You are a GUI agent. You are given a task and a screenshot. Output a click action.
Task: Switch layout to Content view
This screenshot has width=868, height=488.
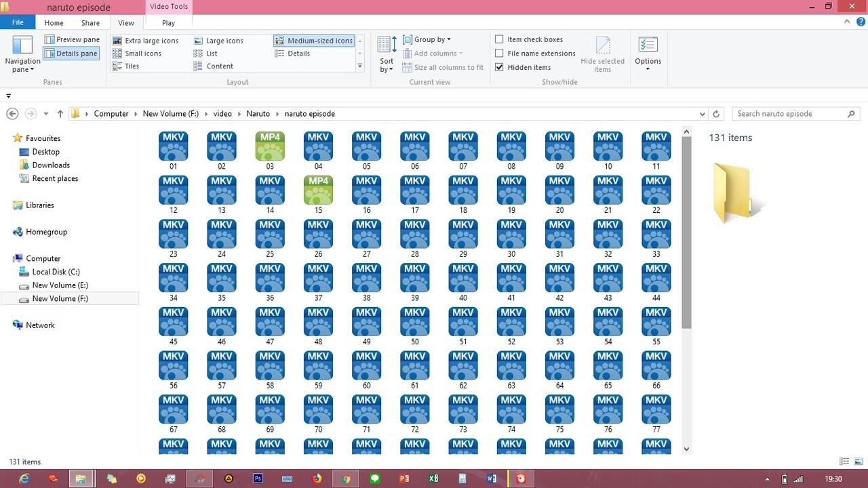tap(214, 66)
